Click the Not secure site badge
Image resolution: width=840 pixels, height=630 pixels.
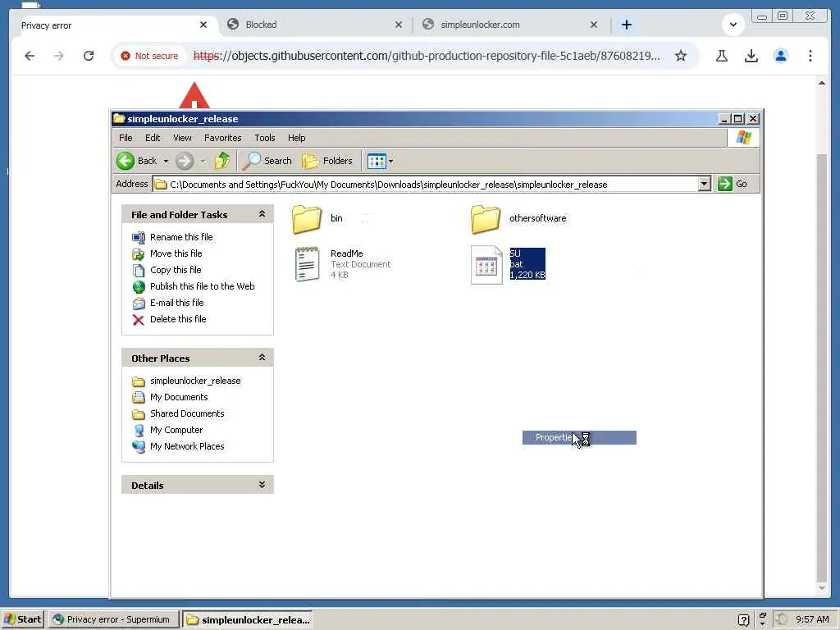click(x=149, y=56)
